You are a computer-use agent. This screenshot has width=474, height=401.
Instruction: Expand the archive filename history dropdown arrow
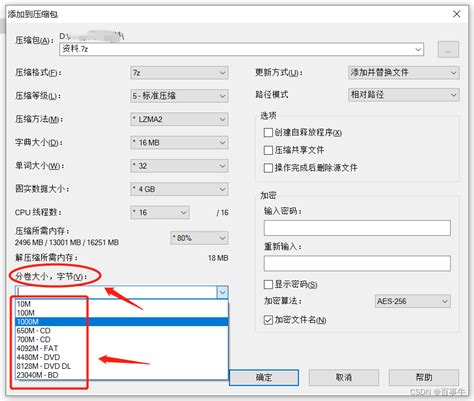click(418, 49)
